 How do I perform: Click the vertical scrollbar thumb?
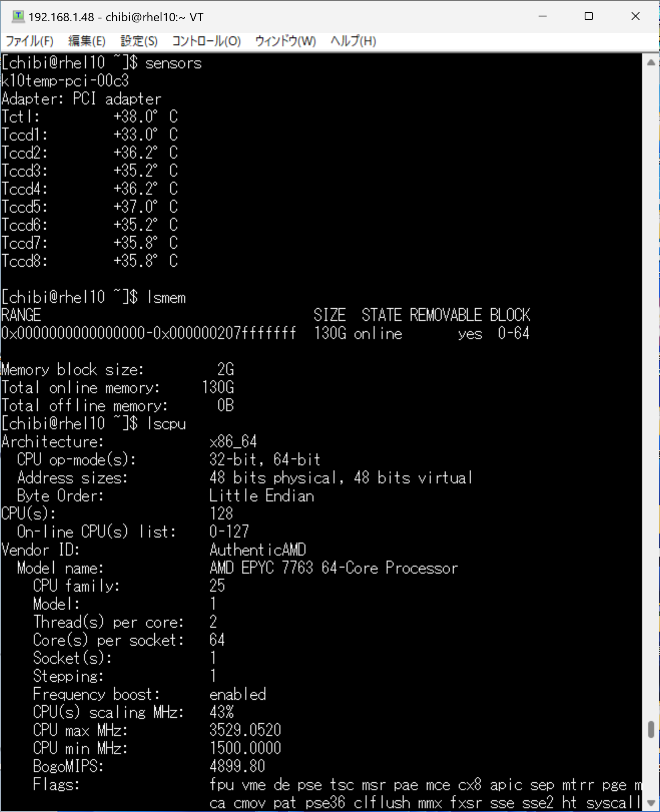point(651,729)
